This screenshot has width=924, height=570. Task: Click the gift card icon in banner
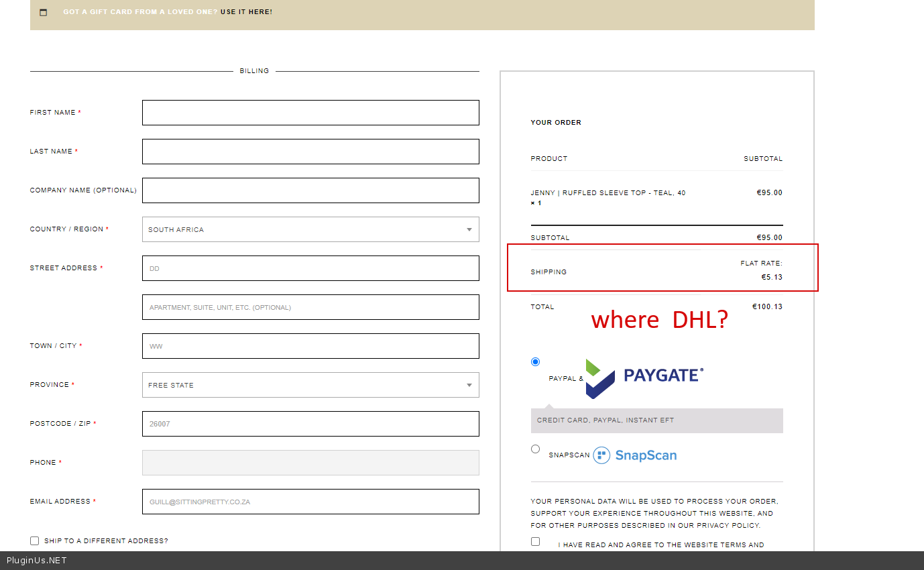click(x=44, y=12)
